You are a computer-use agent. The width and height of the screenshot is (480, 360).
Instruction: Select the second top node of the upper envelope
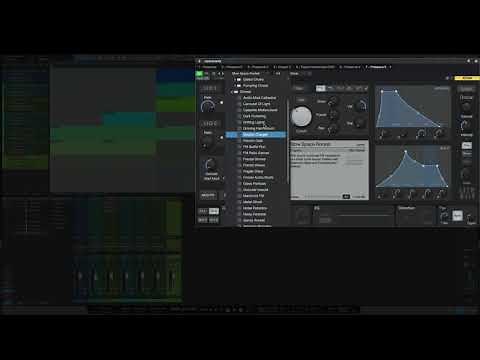[x=396, y=91]
